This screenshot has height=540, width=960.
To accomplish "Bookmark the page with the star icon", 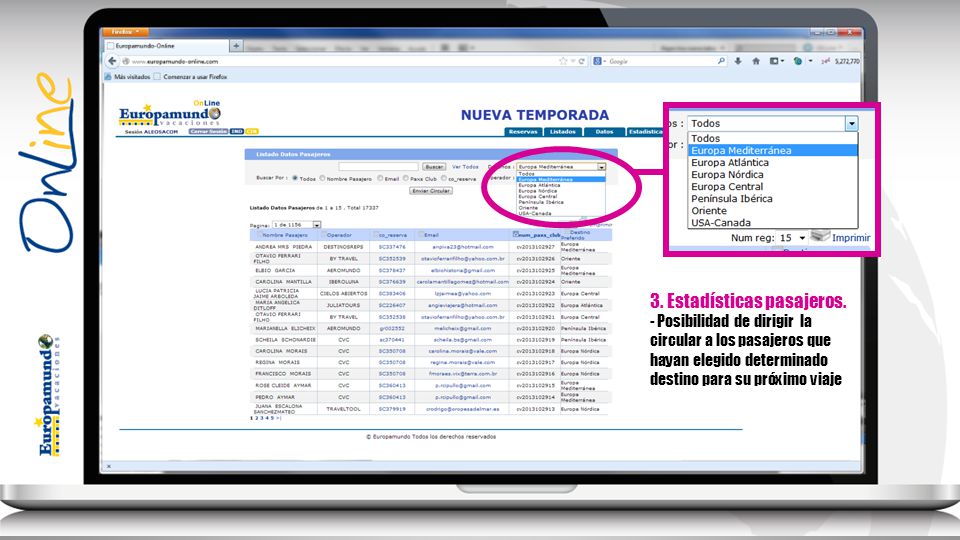I will click(563, 61).
